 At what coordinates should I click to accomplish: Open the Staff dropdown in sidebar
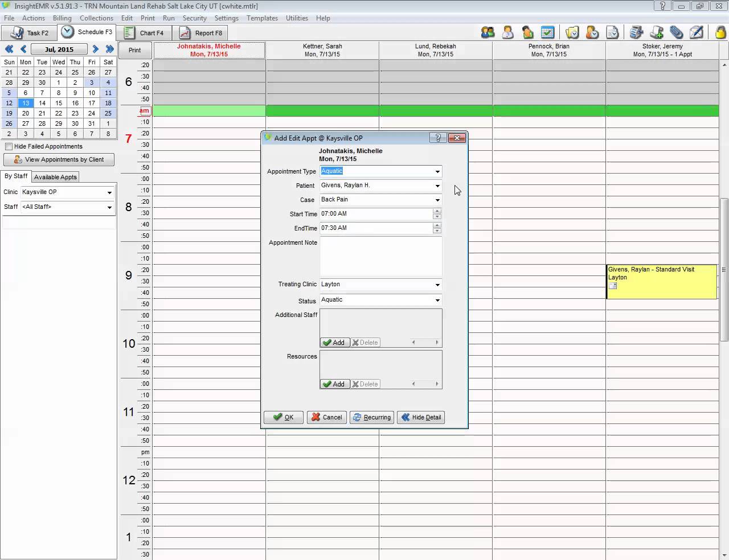coord(109,207)
